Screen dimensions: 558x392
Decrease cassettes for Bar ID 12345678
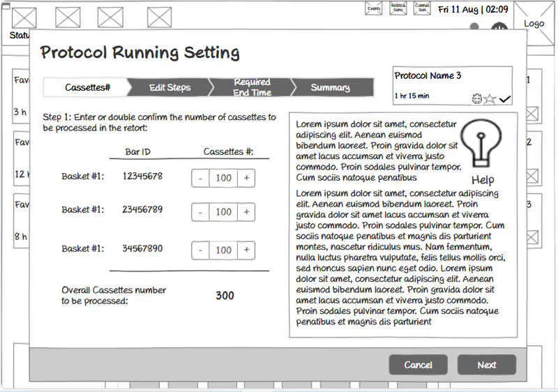(200, 179)
